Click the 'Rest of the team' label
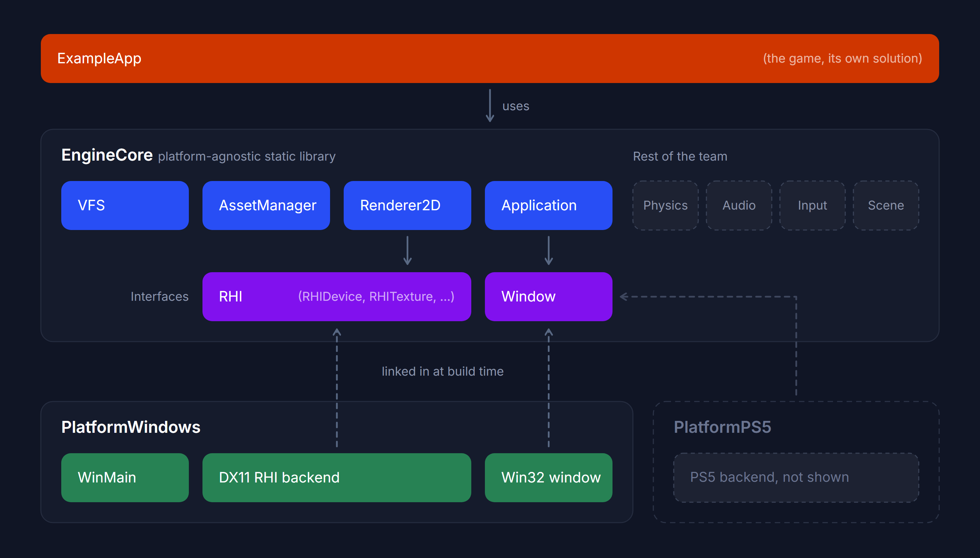Image resolution: width=980 pixels, height=558 pixels. click(x=680, y=157)
